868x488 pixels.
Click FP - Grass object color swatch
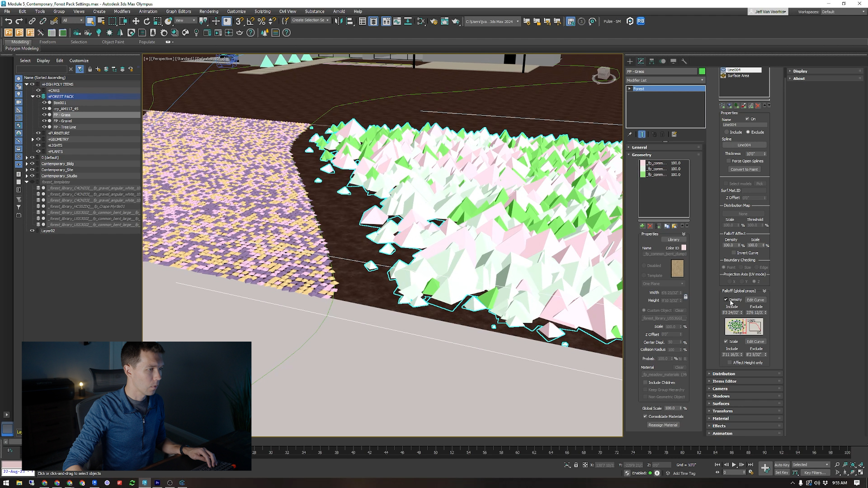[702, 71]
